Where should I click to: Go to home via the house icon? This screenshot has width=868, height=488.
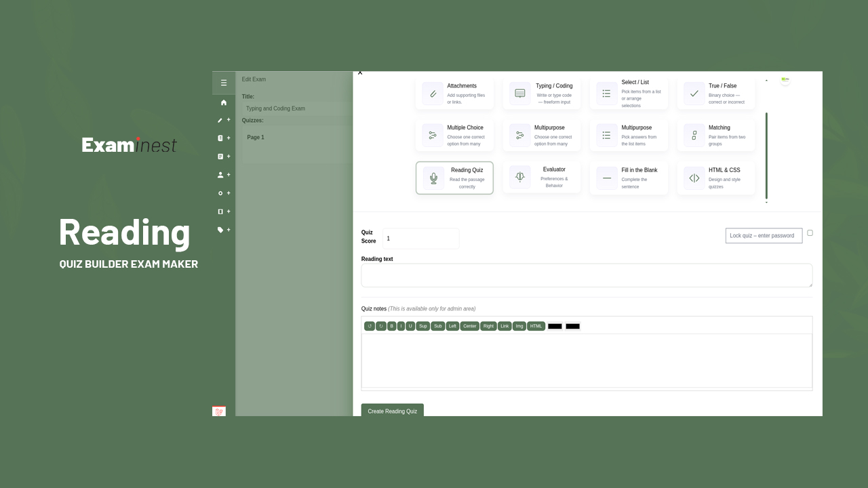tap(224, 102)
